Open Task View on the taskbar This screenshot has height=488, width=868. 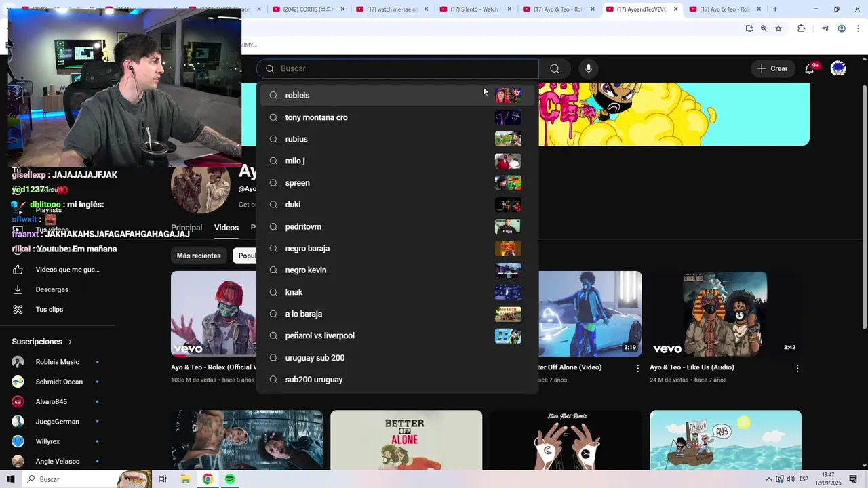[163, 479]
